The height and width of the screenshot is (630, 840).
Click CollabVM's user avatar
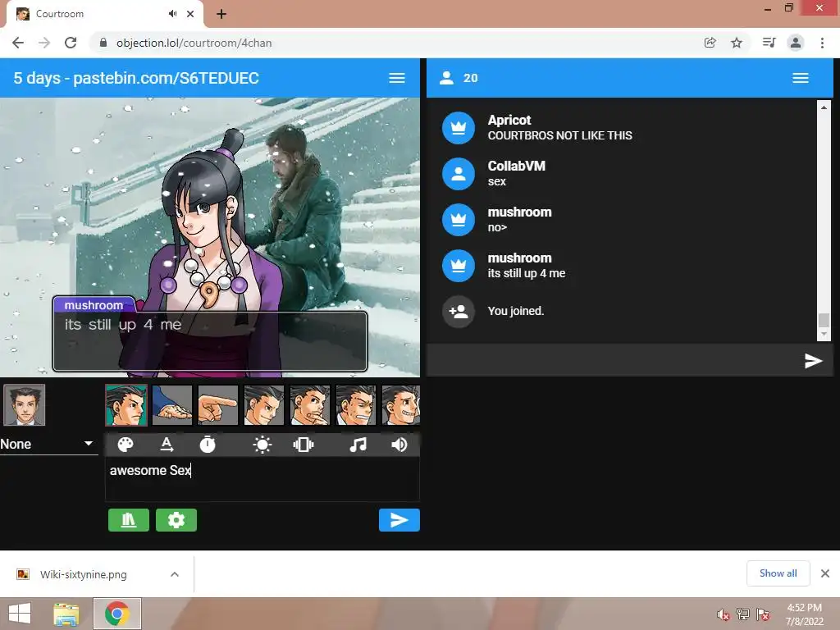coord(459,174)
